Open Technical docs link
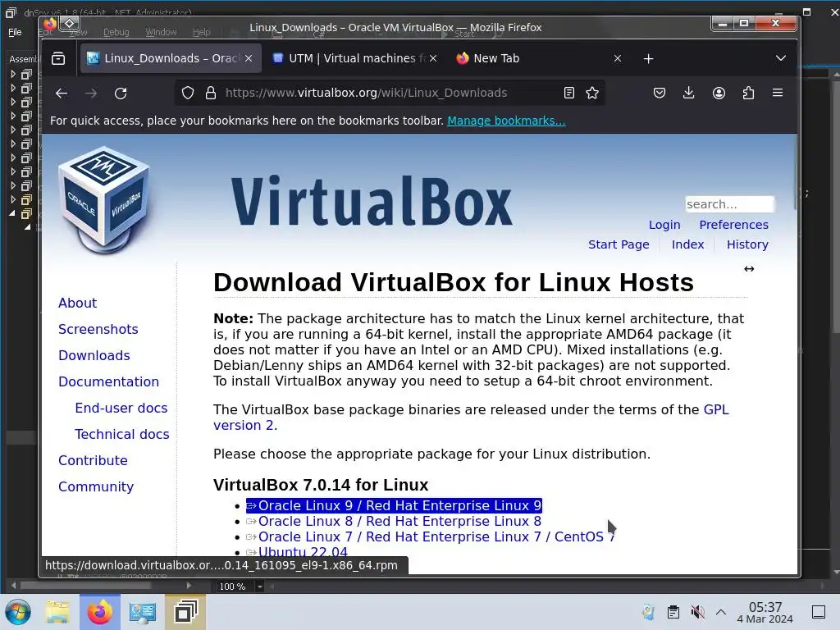840x630 pixels. [121, 434]
